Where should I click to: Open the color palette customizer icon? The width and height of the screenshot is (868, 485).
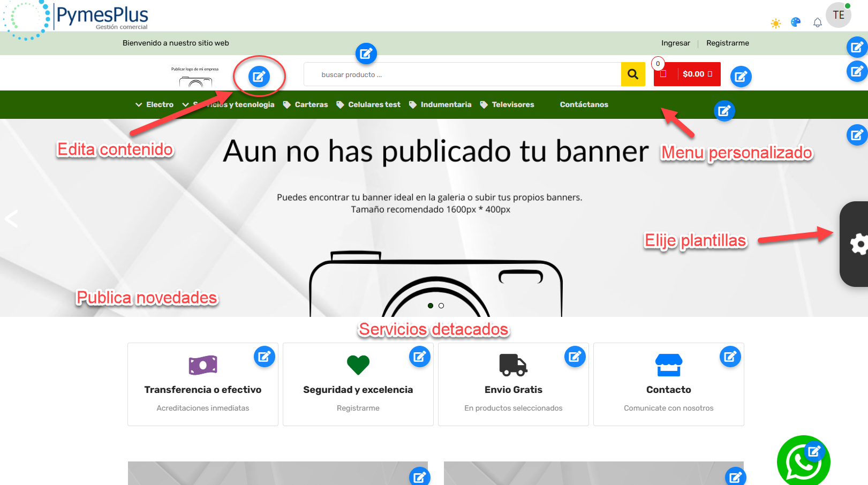point(796,22)
